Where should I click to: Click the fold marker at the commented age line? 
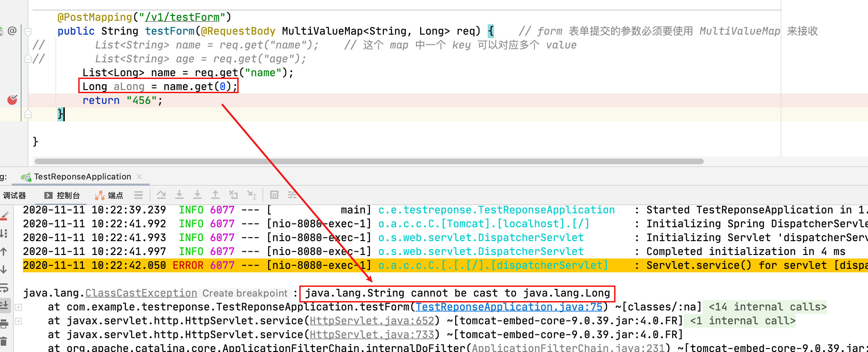point(28,59)
